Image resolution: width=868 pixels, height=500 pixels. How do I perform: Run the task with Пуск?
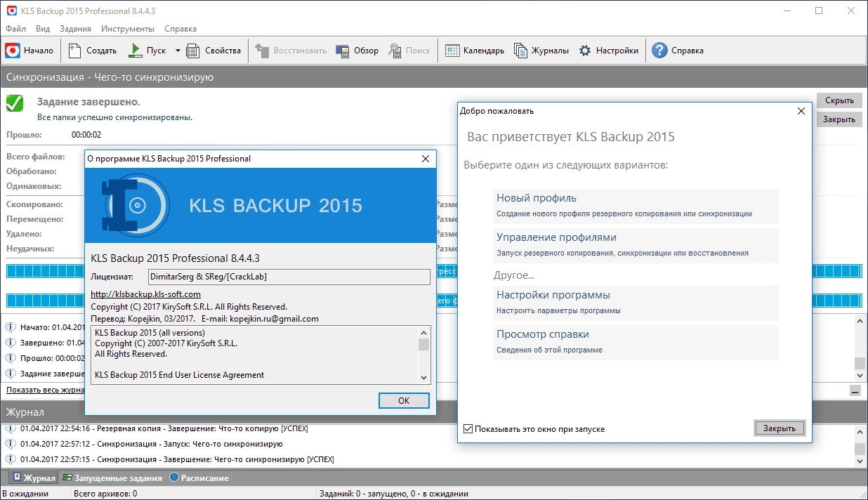pyautogui.click(x=148, y=51)
